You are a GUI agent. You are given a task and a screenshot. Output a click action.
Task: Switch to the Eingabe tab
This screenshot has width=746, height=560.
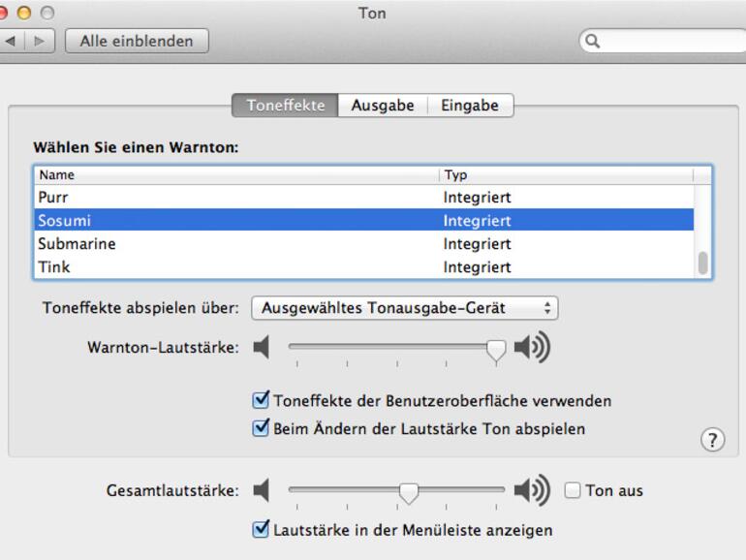(x=470, y=106)
